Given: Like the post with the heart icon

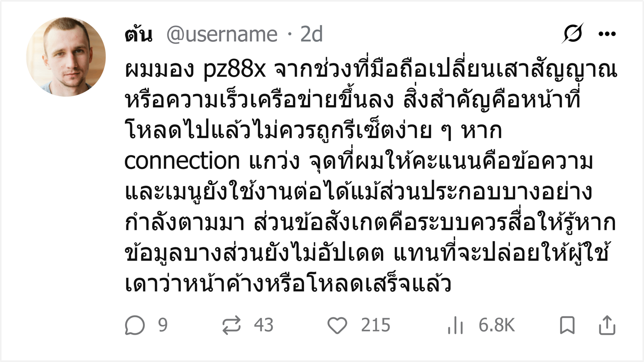Looking at the screenshot, I should pyautogui.click(x=337, y=325).
